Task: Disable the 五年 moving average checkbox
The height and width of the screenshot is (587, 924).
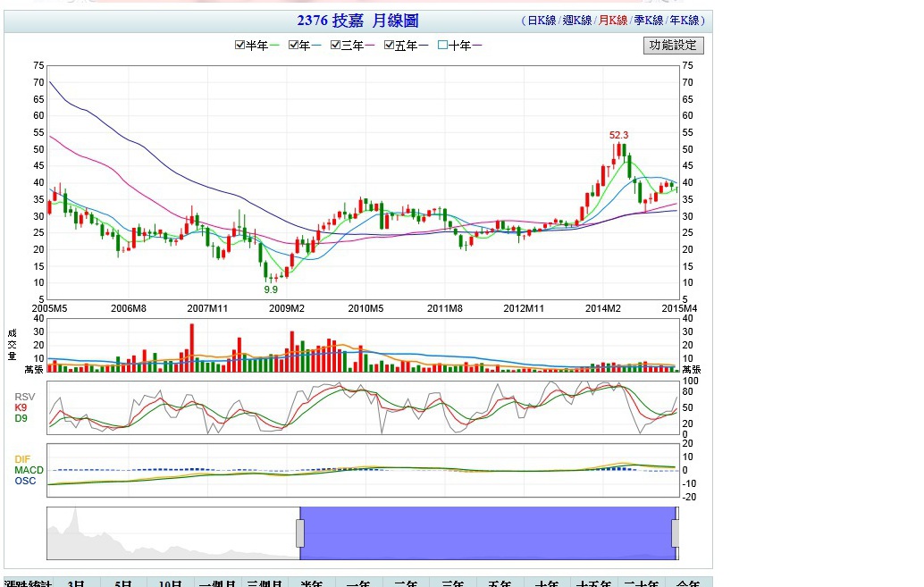Action: coord(390,46)
